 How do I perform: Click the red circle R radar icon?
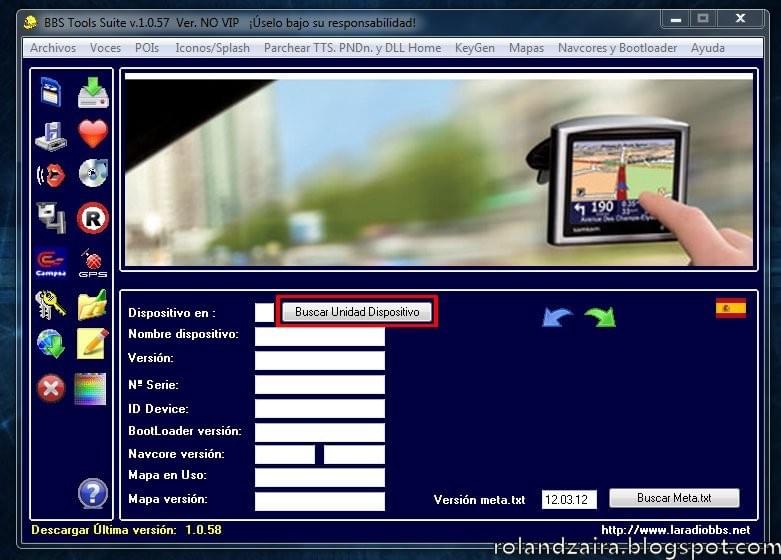pyautogui.click(x=93, y=218)
